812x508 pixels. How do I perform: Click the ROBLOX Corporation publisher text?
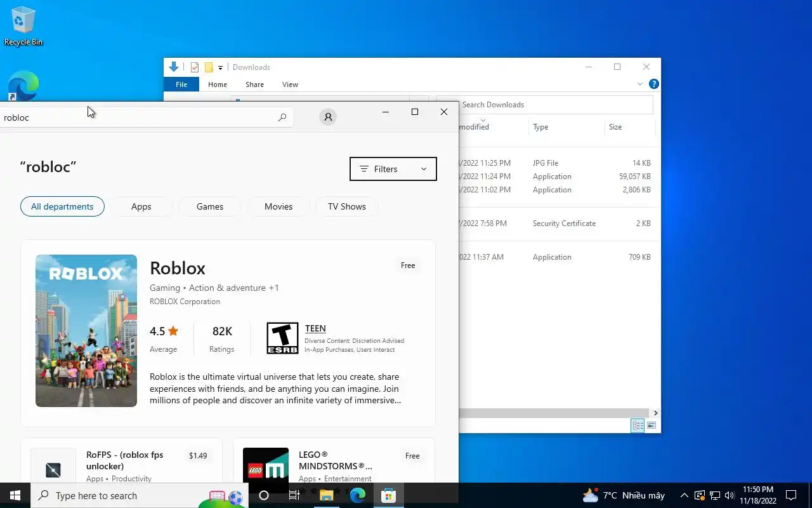185,302
